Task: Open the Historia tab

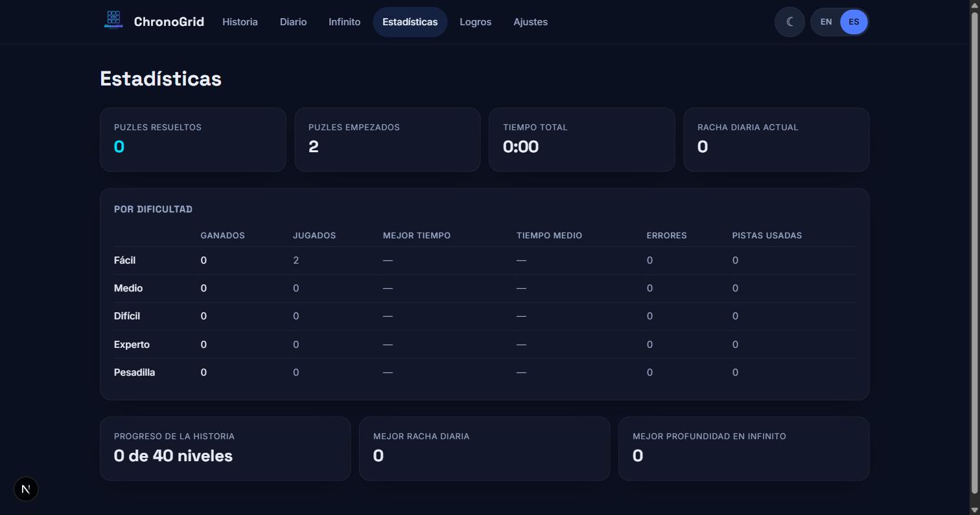Action: coord(240,22)
